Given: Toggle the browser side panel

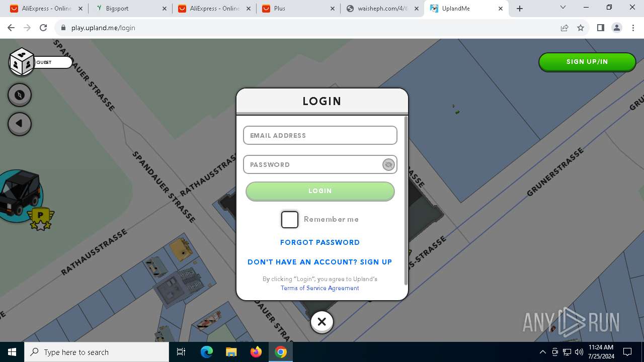Looking at the screenshot, I should 601,28.
